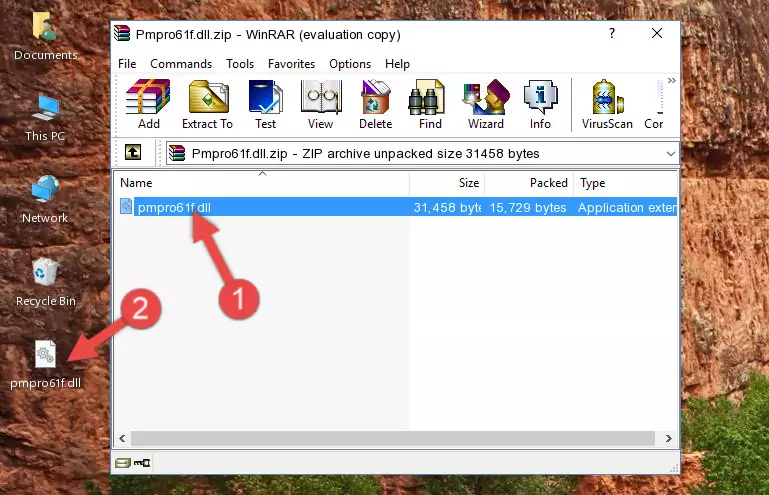Click the horizontal scrollbar thumb
The height and width of the screenshot is (495, 769).
tap(393, 439)
